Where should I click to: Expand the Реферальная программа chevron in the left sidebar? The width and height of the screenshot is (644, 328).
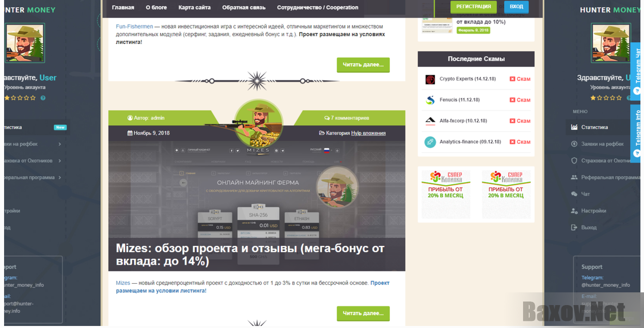coord(60,177)
